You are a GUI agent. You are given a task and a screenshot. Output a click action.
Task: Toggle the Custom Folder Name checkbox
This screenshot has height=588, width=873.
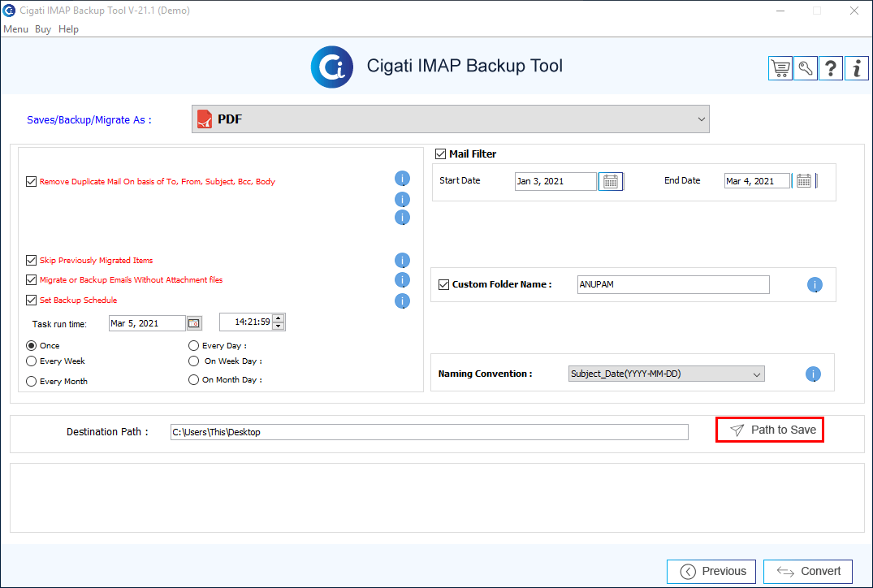[x=443, y=284]
